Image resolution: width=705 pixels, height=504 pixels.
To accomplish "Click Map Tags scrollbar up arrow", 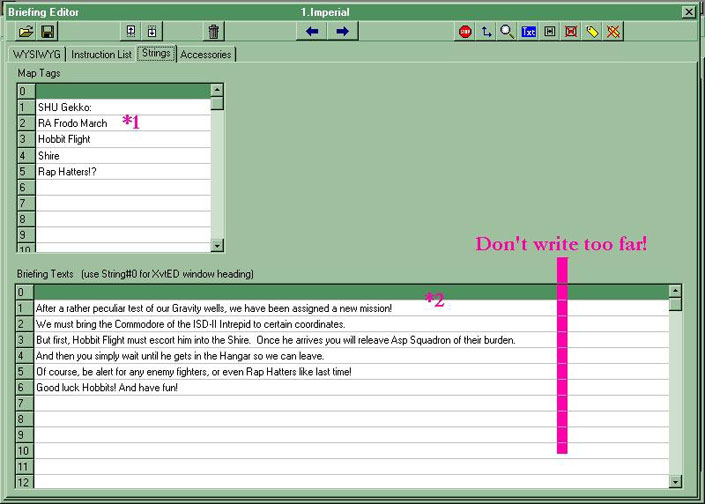I will pos(217,89).
